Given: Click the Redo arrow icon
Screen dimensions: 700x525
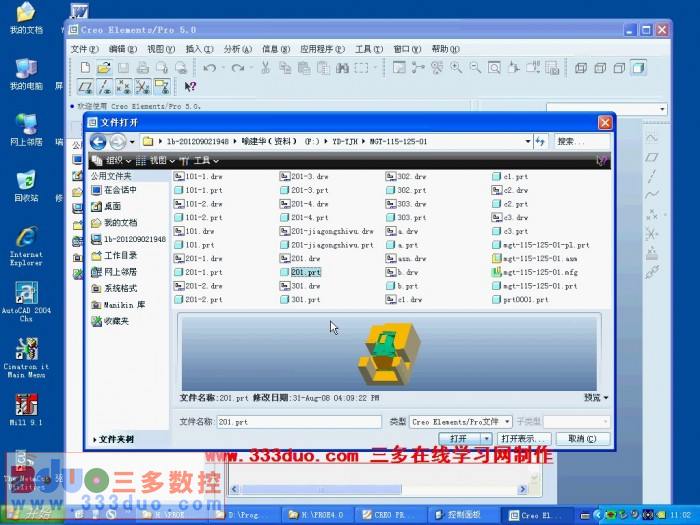Looking at the screenshot, I should point(238,68).
